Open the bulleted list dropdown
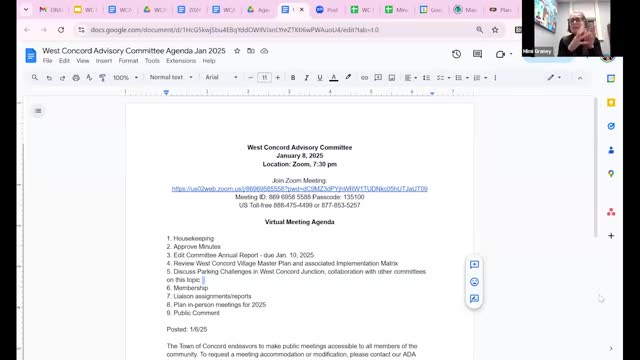The height and width of the screenshot is (360, 640). [462, 78]
